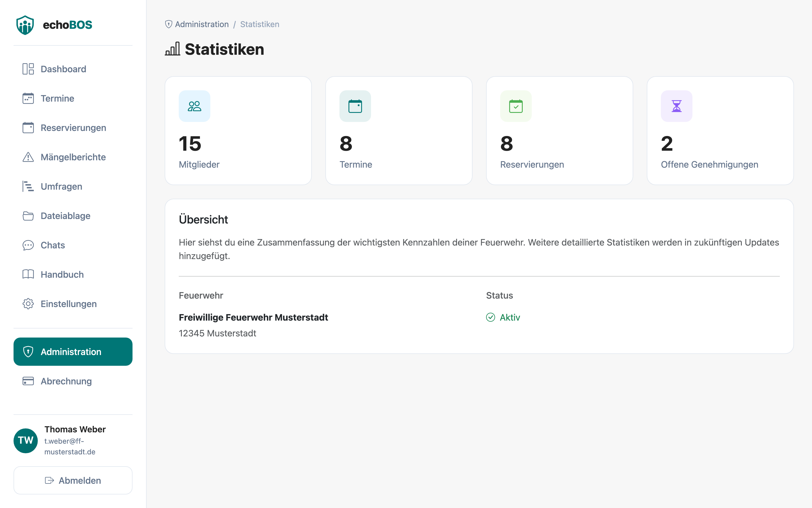Click the Mängelberichte warning triangle icon
The width and height of the screenshot is (812, 508).
click(x=28, y=157)
